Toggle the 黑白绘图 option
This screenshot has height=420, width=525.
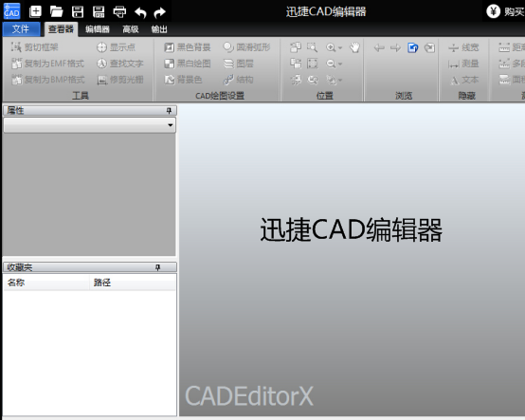click(188, 64)
